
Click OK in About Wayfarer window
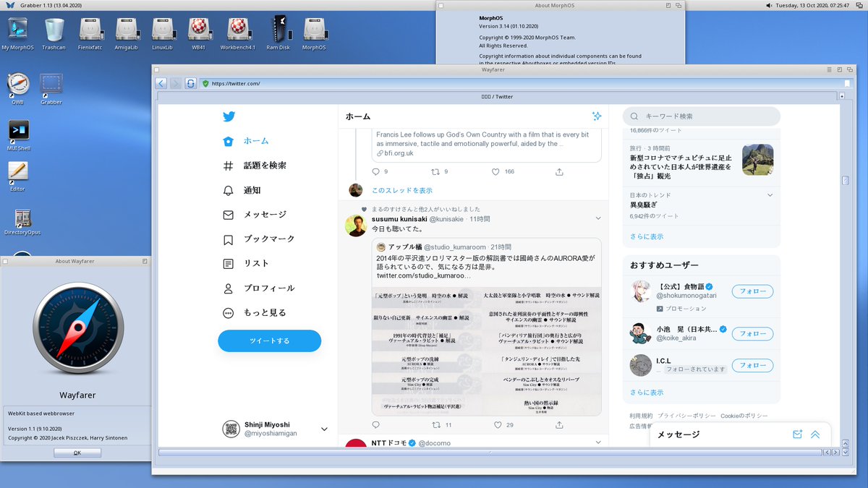[77, 453]
